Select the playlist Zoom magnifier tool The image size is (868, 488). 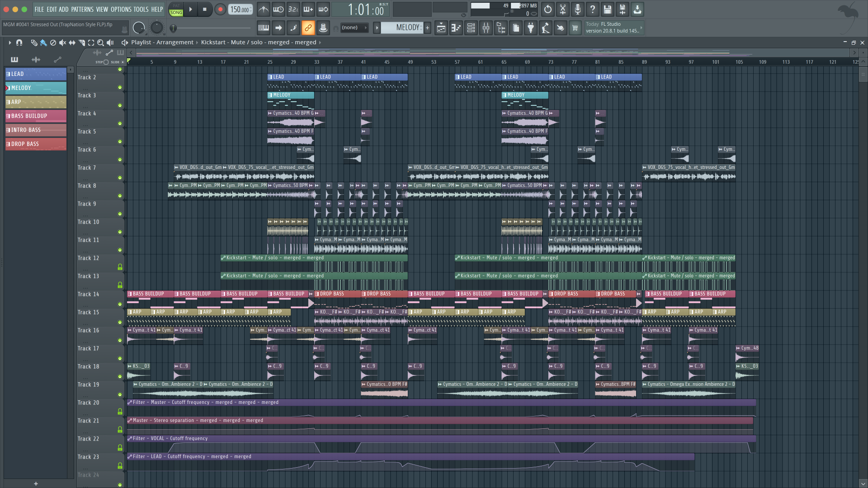pyautogui.click(x=101, y=42)
